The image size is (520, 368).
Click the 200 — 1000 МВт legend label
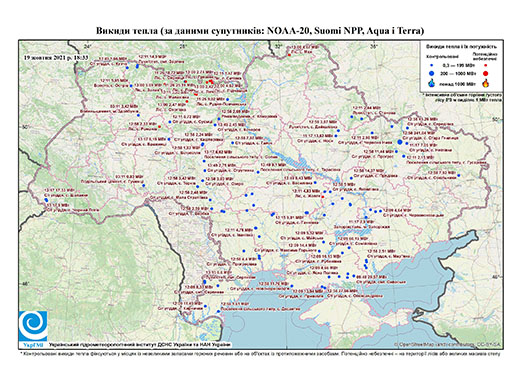coord(458,73)
